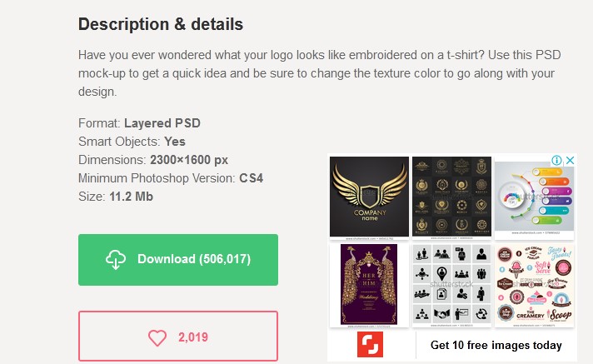The width and height of the screenshot is (593, 364).
Task: Open the gold winged Company logo thumbnail
Action: pos(369,197)
